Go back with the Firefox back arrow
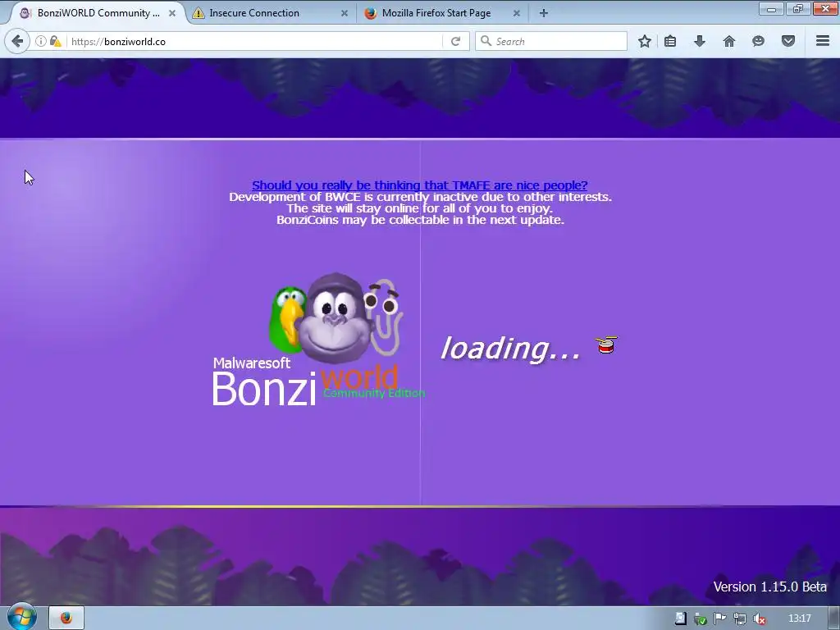 (17, 41)
